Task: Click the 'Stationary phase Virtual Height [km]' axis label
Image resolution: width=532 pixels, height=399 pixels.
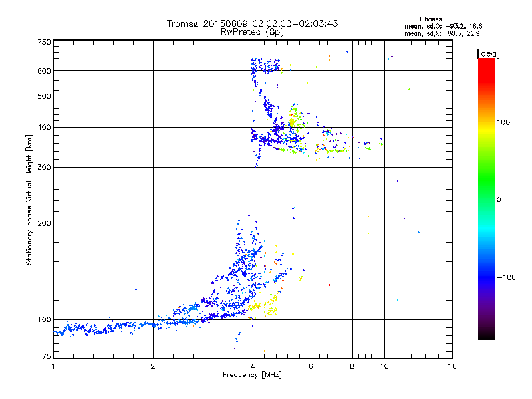Action: click(x=29, y=199)
